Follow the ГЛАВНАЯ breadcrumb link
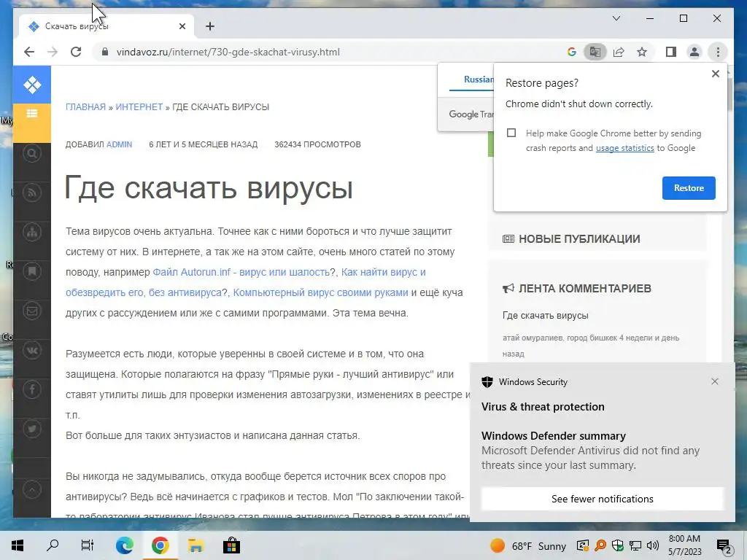Viewport: 747px width, 560px height. tap(86, 106)
